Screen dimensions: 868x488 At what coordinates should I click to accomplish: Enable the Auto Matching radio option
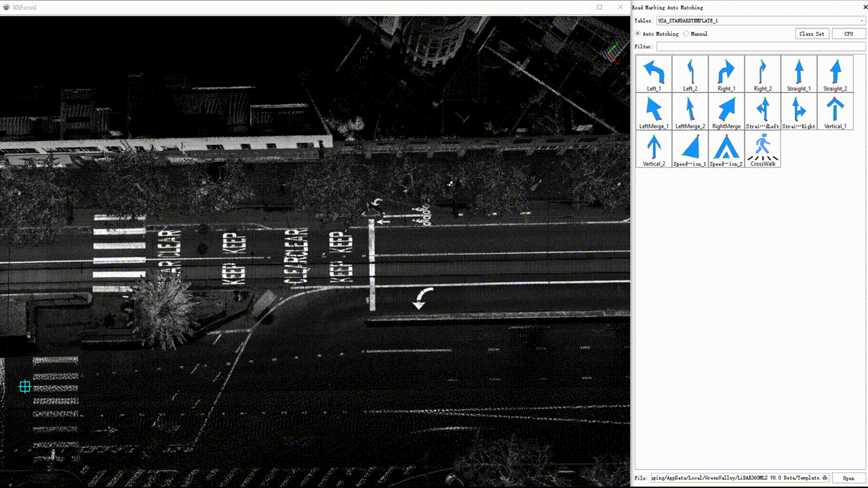point(657,34)
